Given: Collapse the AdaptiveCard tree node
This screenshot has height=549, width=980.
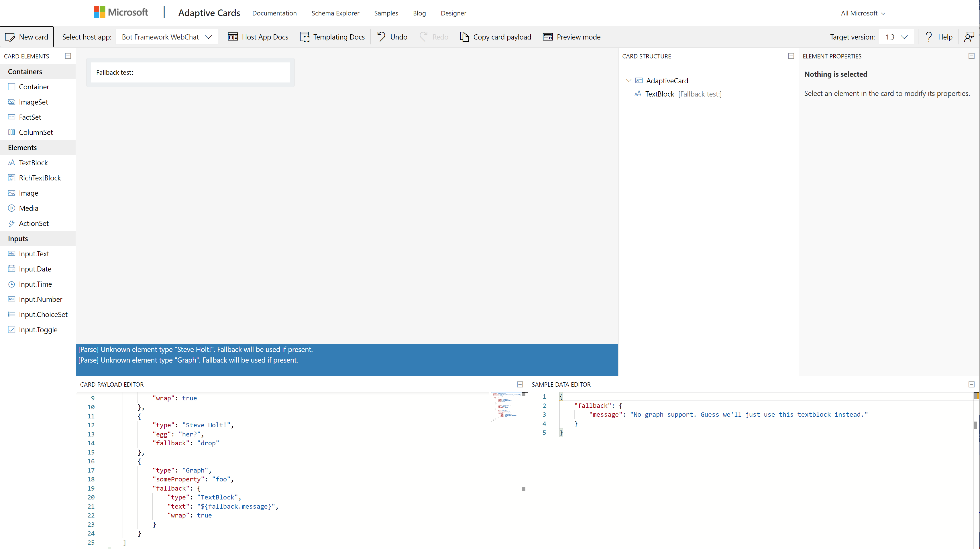Looking at the screenshot, I should pyautogui.click(x=629, y=80).
